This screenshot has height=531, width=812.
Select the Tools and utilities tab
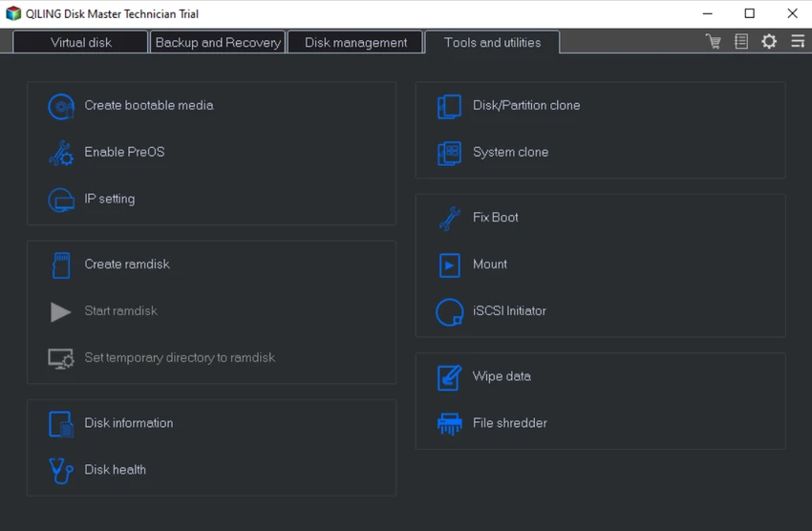coord(493,42)
